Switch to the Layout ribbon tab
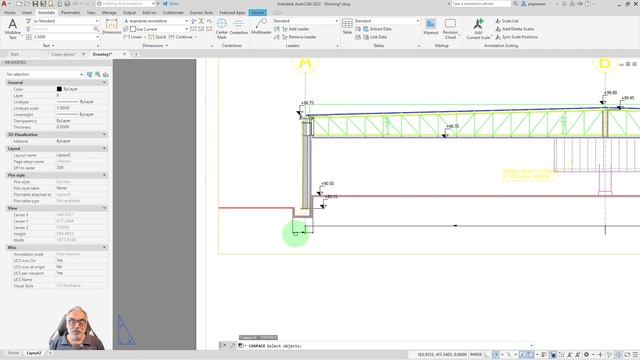The image size is (640, 360). pos(258,13)
